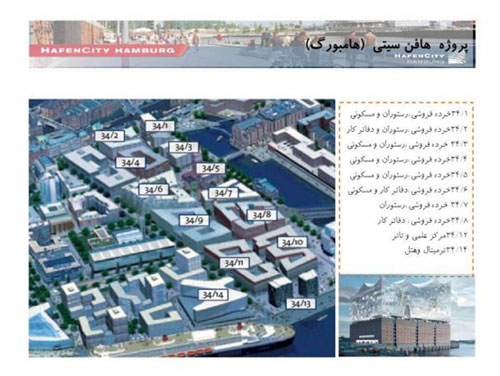The image size is (500, 376).
Task: Click the 34/5 map label
Action: click(210, 168)
